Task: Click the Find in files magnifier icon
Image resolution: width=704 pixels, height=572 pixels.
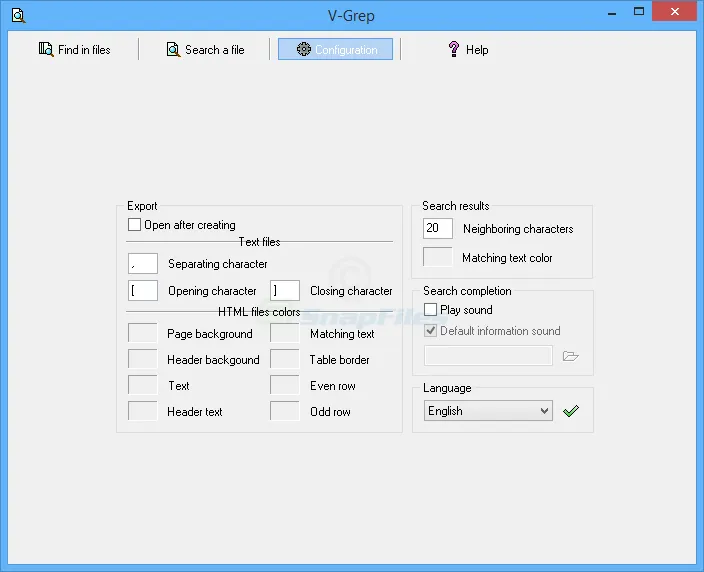Action: 46,49
